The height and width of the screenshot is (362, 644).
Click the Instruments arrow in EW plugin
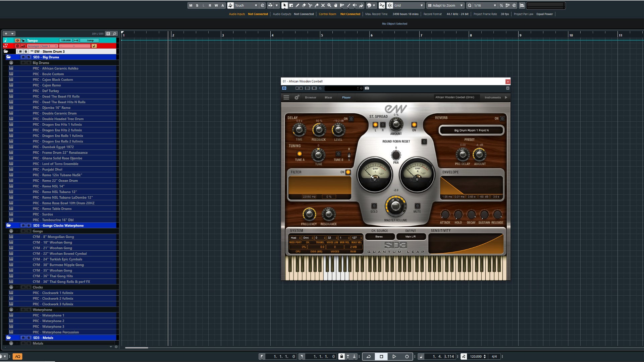tap(506, 97)
